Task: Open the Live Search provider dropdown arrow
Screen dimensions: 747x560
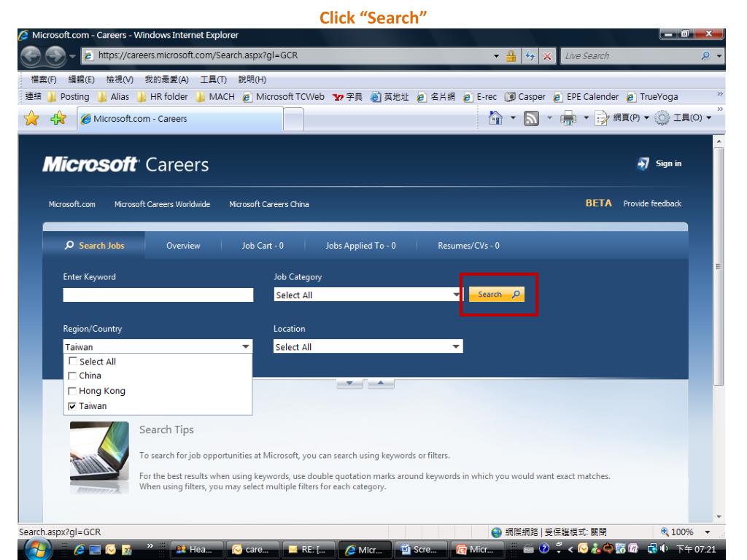Action: point(719,55)
